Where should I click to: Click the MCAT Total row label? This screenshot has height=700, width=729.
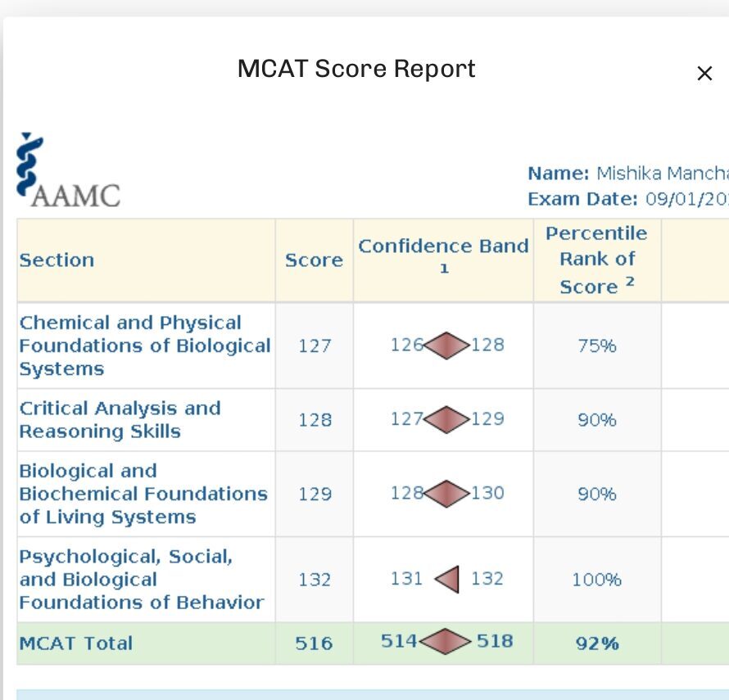[x=76, y=643]
